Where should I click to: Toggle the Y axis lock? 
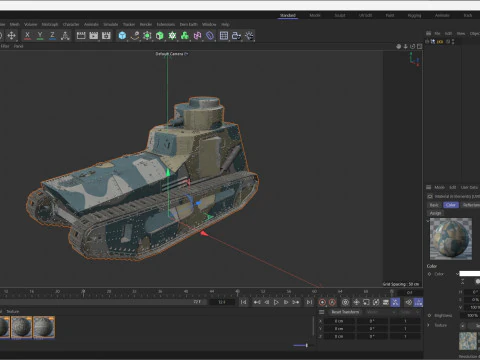click(x=40, y=35)
